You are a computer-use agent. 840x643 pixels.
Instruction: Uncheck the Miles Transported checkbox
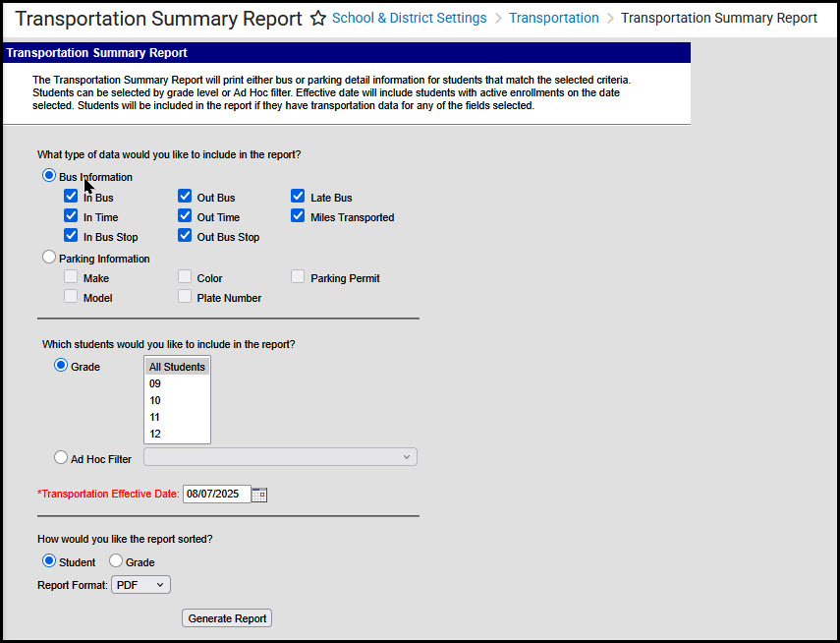pos(298,215)
